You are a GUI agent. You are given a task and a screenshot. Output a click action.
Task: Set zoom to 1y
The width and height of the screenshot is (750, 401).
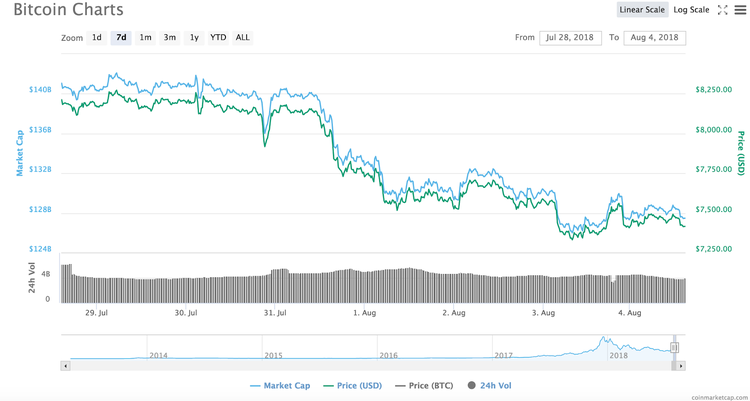(194, 37)
